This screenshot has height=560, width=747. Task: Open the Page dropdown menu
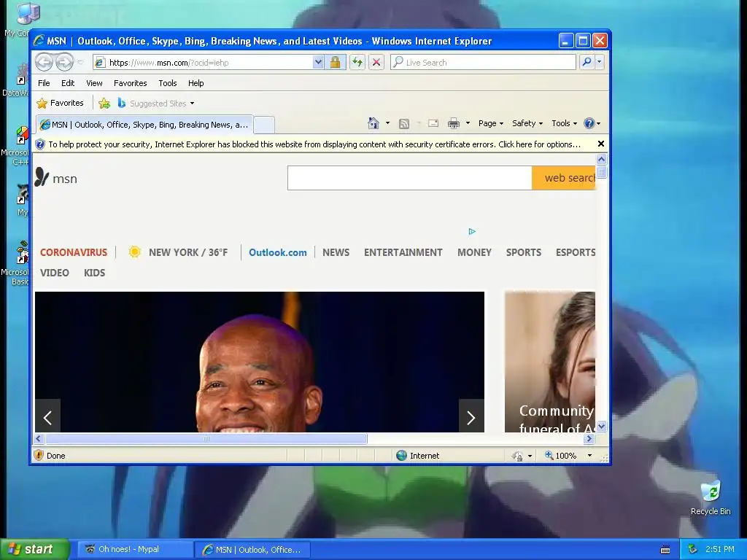(491, 123)
